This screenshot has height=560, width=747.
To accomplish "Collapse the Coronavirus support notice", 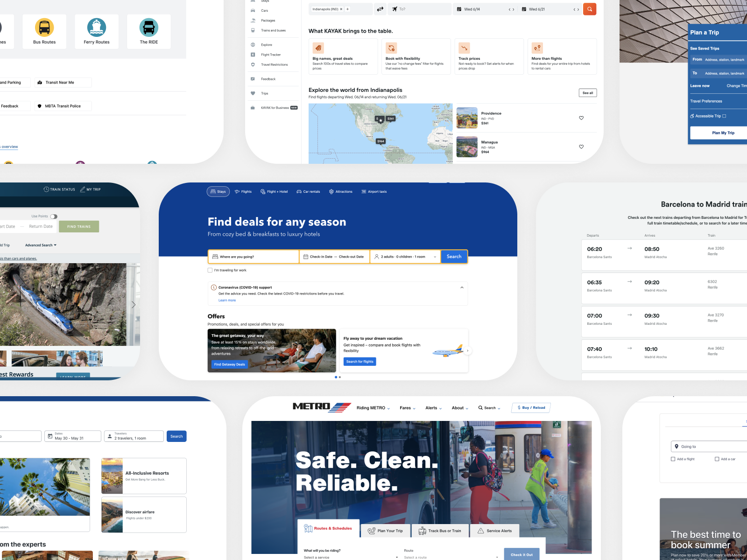I will pos(462,287).
